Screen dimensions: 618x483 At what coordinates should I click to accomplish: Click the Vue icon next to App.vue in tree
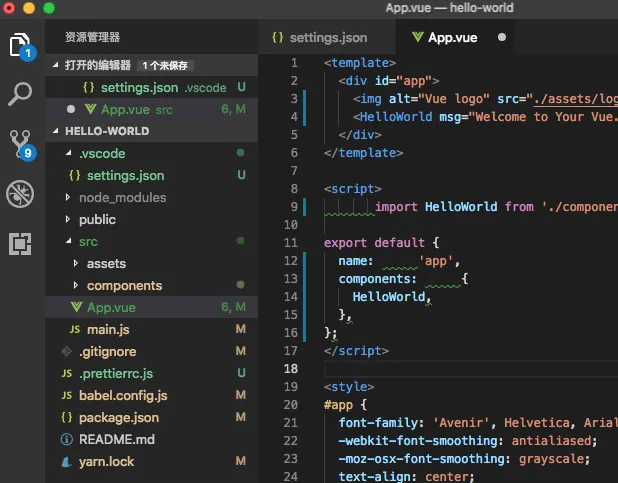coord(76,307)
